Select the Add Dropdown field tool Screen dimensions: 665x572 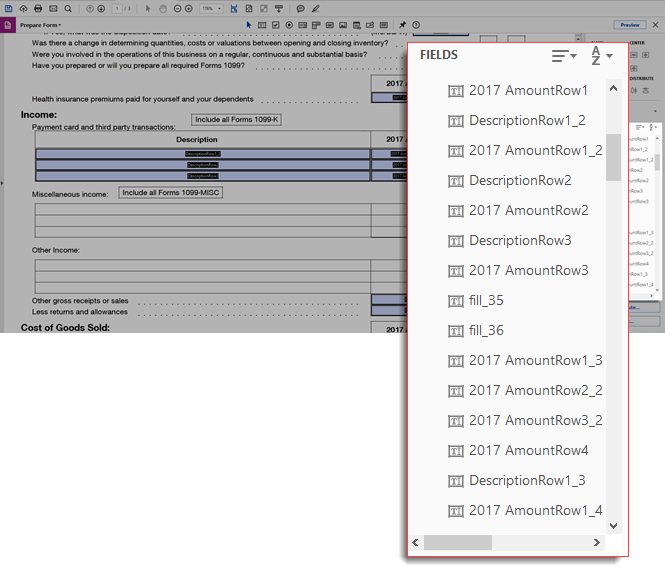click(316, 25)
